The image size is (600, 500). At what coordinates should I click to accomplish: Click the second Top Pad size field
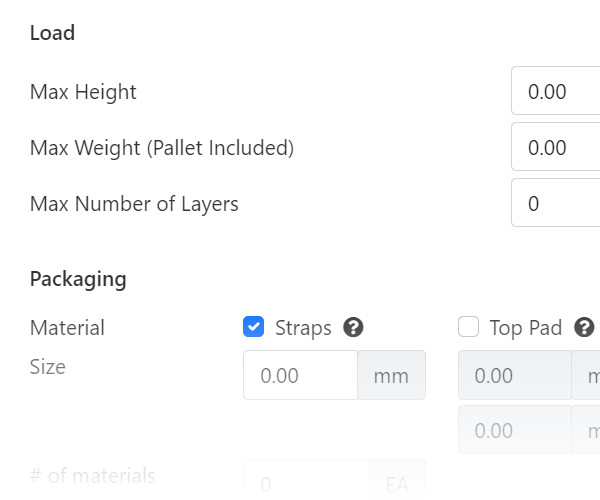(515, 431)
